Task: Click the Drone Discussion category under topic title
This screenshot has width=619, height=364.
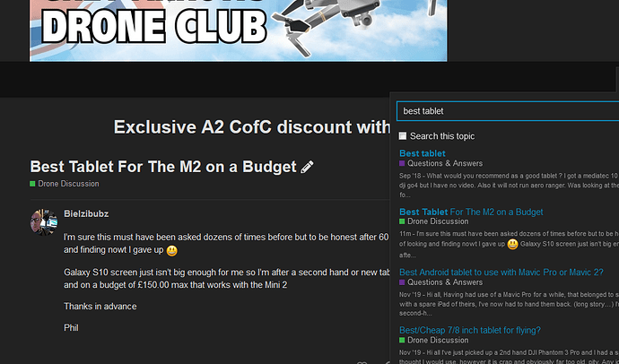Action: tap(68, 184)
